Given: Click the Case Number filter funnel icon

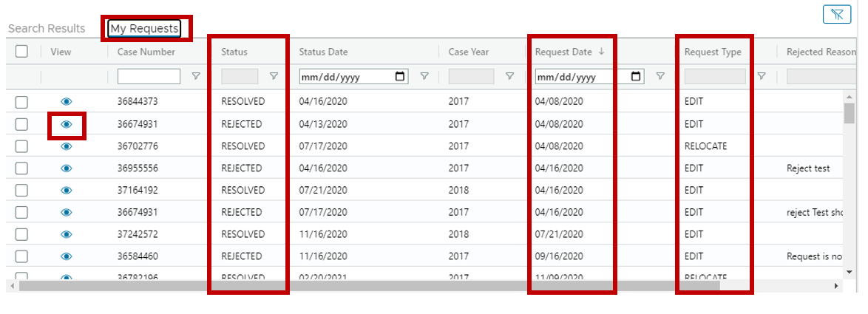Looking at the screenshot, I should point(195,76).
